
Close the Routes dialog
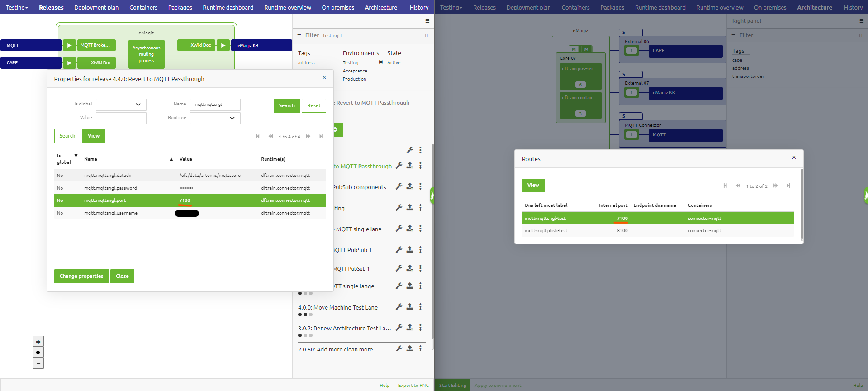pos(794,157)
